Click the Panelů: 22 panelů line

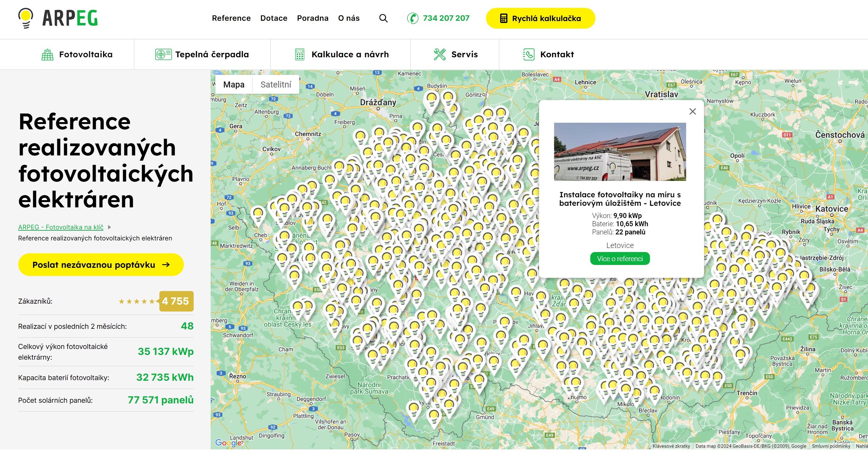(618, 232)
